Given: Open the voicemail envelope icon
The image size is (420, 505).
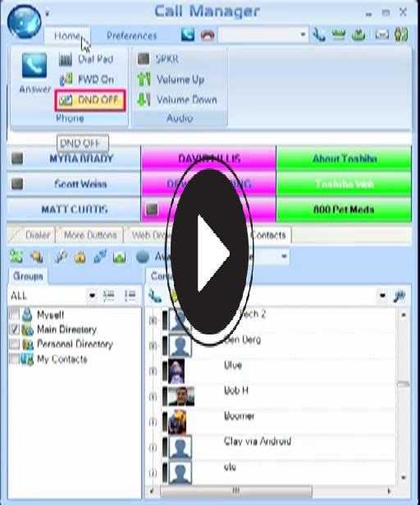Looking at the screenshot, I should (382, 34).
